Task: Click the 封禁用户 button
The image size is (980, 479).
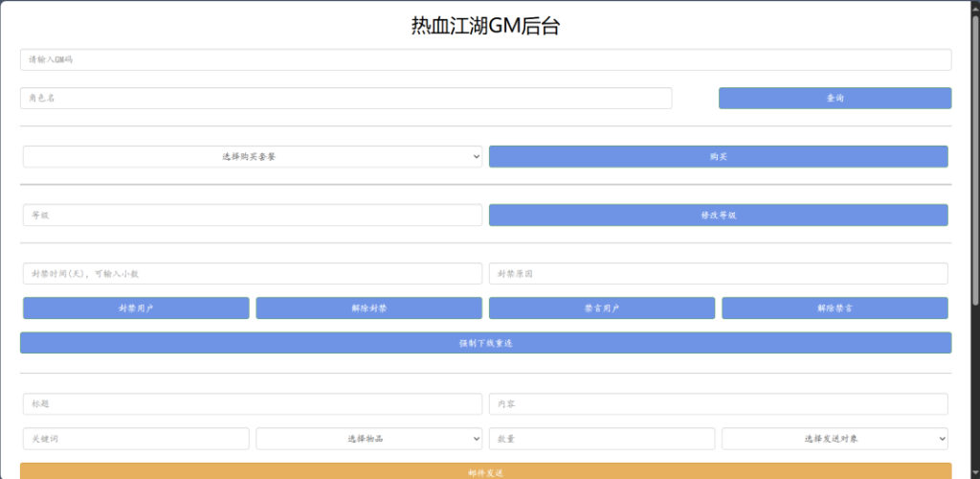Action: tap(136, 308)
